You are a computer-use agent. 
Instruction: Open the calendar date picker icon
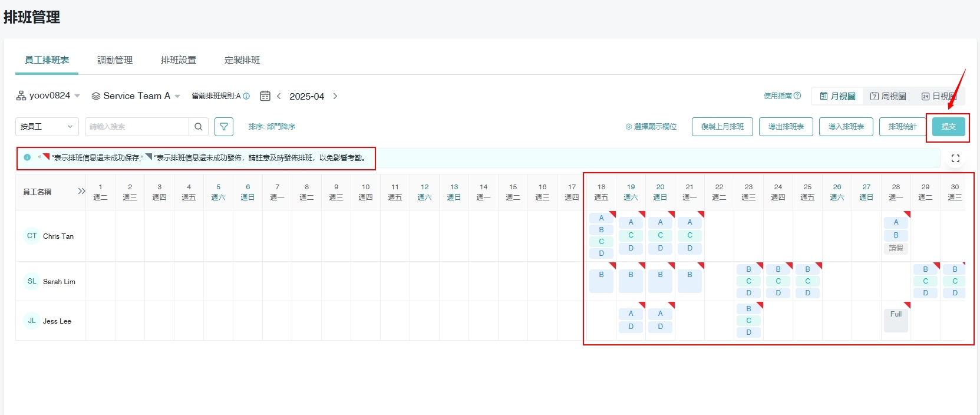(x=265, y=96)
